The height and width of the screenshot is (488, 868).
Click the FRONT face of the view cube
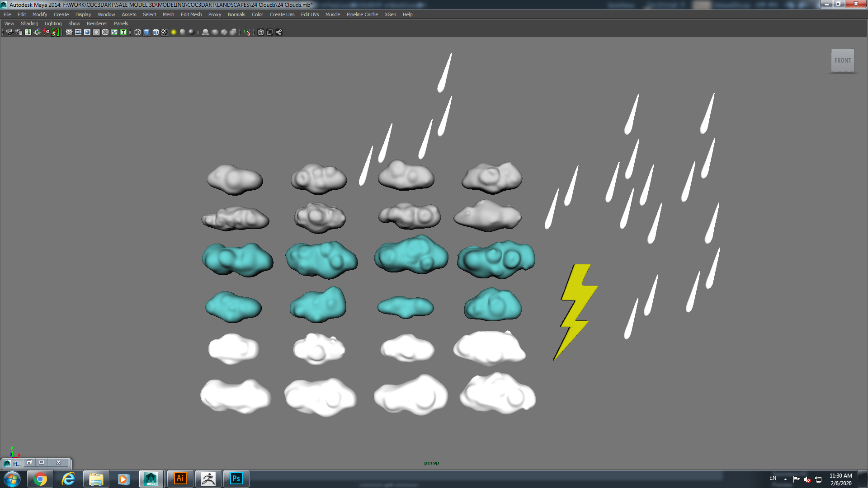(x=842, y=61)
